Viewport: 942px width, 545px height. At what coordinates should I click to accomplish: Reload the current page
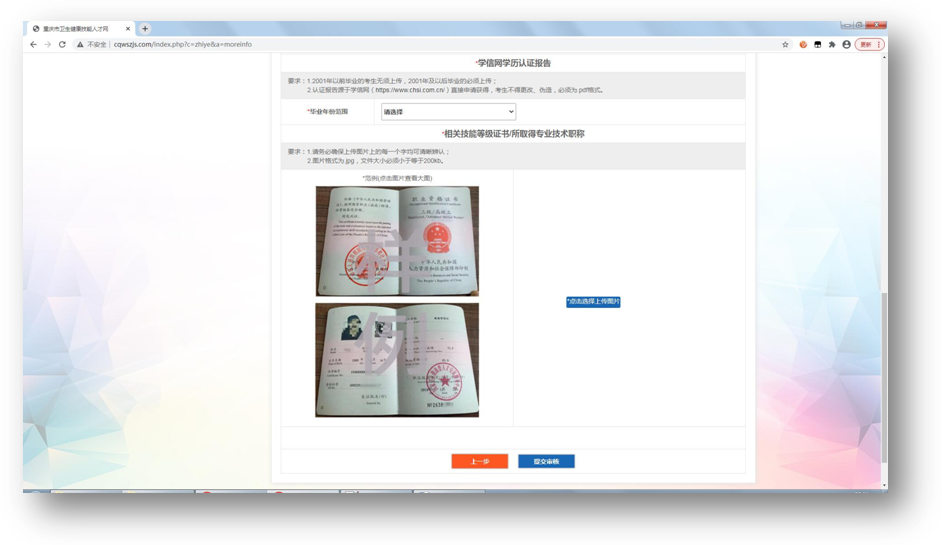coord(62,45)
